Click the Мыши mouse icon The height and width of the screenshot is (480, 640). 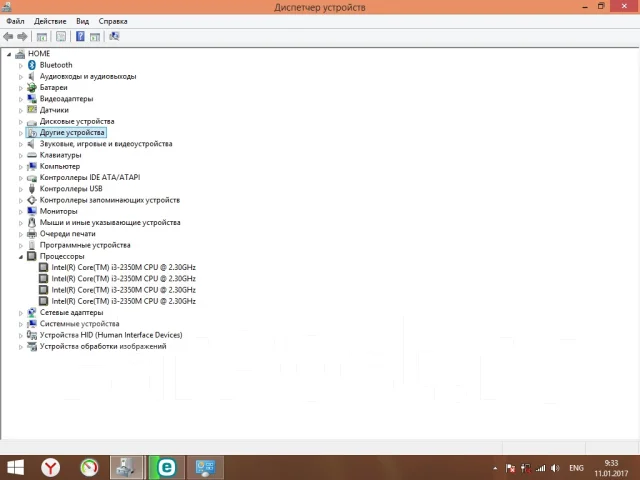(32, 222)
